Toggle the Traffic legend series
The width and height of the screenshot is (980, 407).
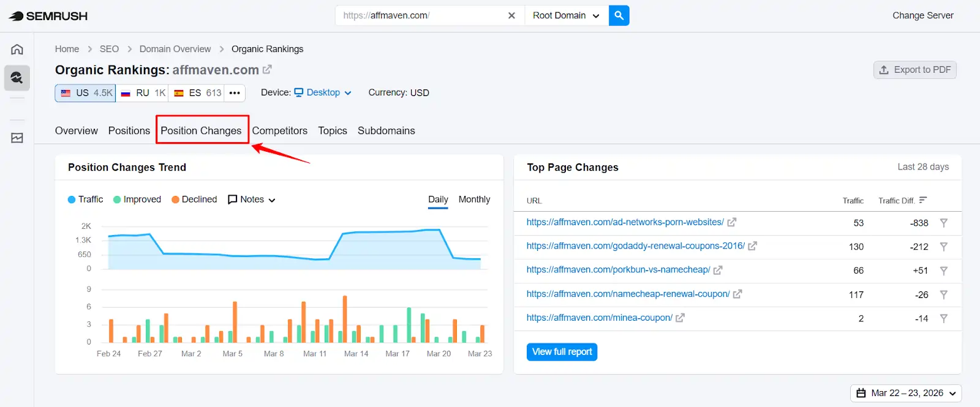85,200
